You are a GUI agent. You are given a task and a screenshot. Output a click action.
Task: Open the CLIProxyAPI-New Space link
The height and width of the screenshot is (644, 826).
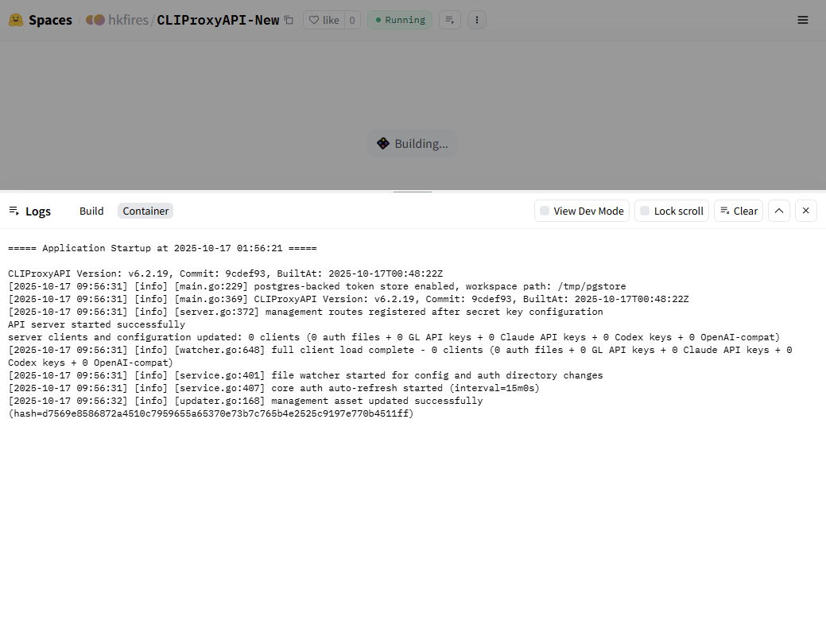[x=218, y=20]
